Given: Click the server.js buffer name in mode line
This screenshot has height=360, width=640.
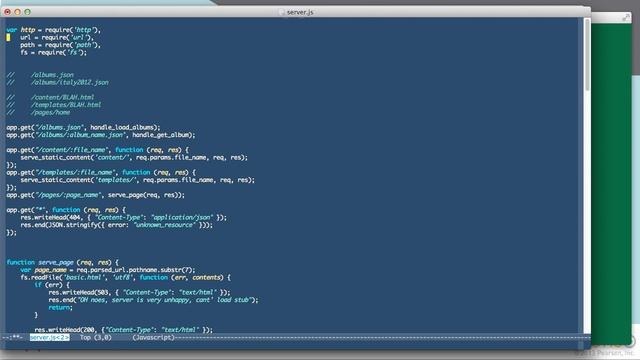Looking at the screenshot, I should coord(49,338).
